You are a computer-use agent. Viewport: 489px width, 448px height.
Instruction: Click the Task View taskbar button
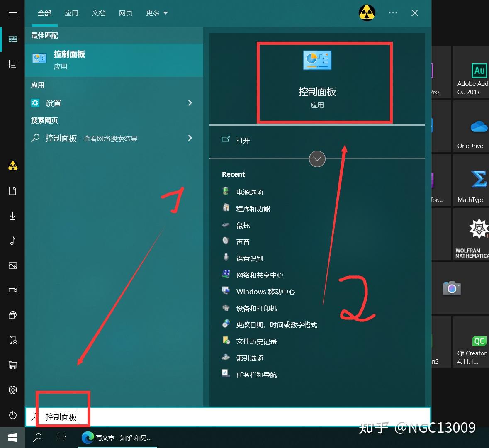click(62, 438)
